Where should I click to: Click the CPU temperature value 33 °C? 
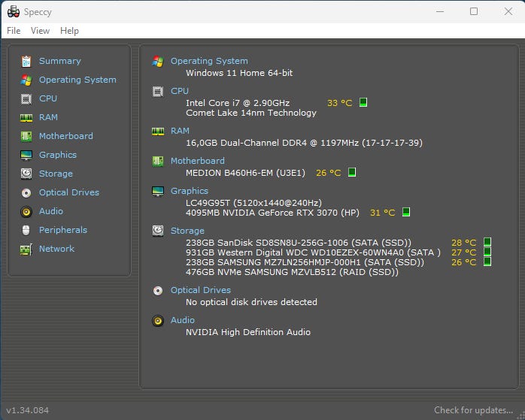[x=339, y=103]
